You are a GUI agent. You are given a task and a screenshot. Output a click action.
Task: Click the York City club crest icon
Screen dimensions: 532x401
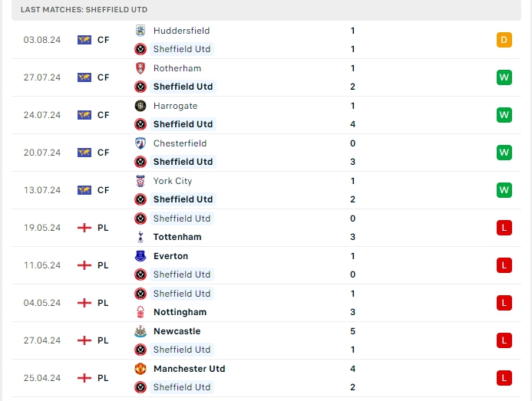tap(140, 181)
